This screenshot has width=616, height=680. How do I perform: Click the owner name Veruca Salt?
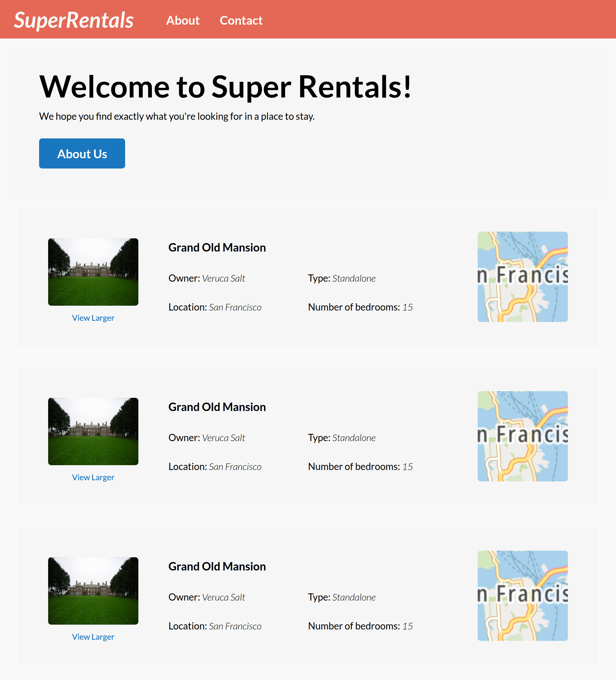coord(223,278)
